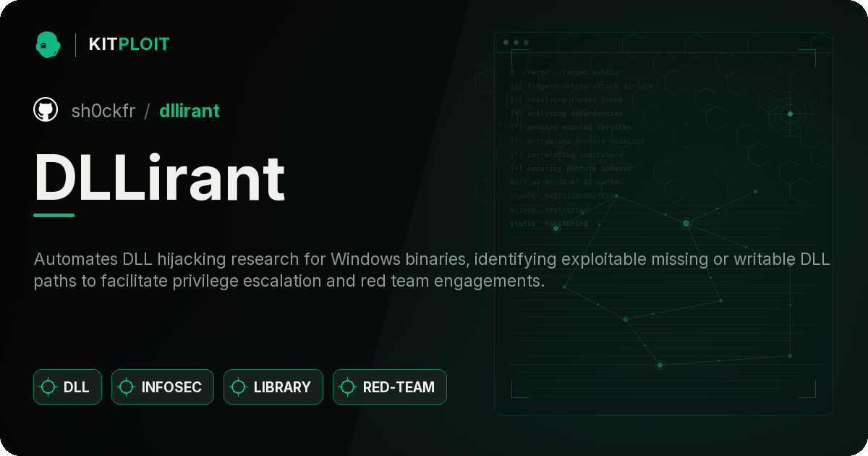Click the KITPLOIT brand name
Screen dimensions: 868x456
[x=129, y=44]
